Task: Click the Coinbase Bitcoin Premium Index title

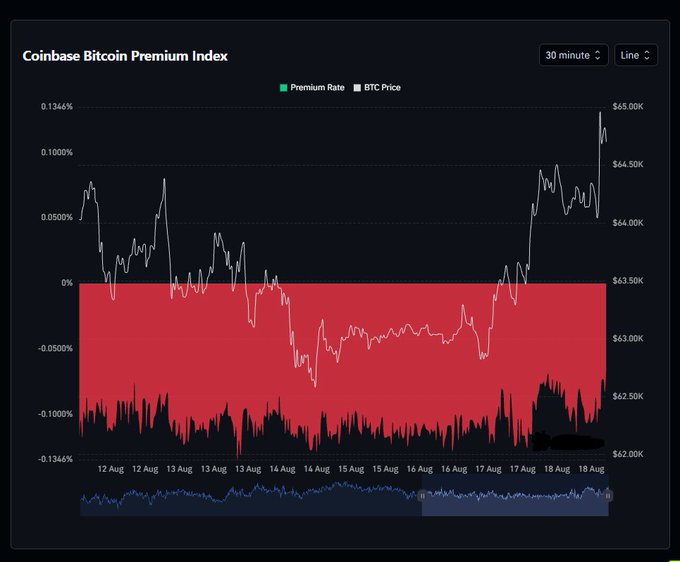Action: click(125, 56)
